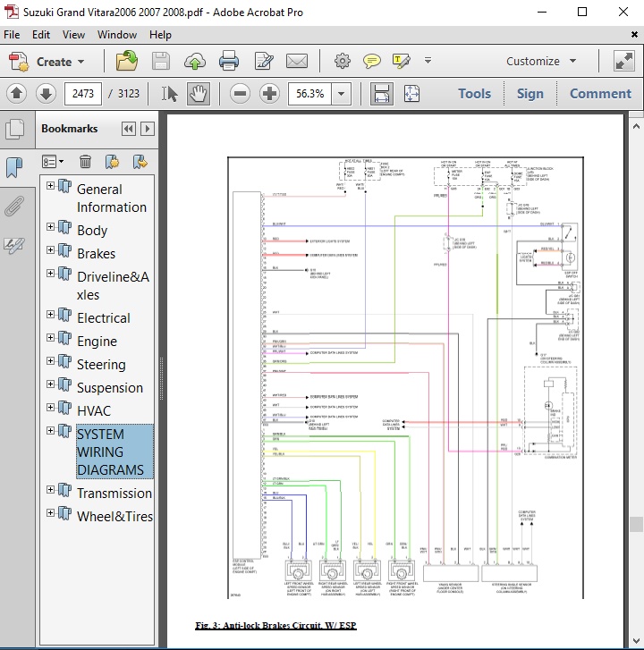
Task: Click the Save floppy disk icon
Action: [x=161, y=61]
